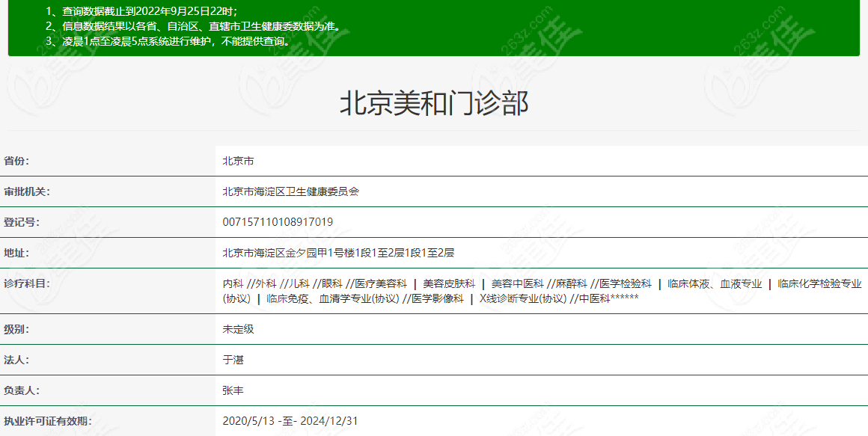Click the value 北京市
Screen dimensions: 868x436
pyautogui.click(x=238, y=161)
